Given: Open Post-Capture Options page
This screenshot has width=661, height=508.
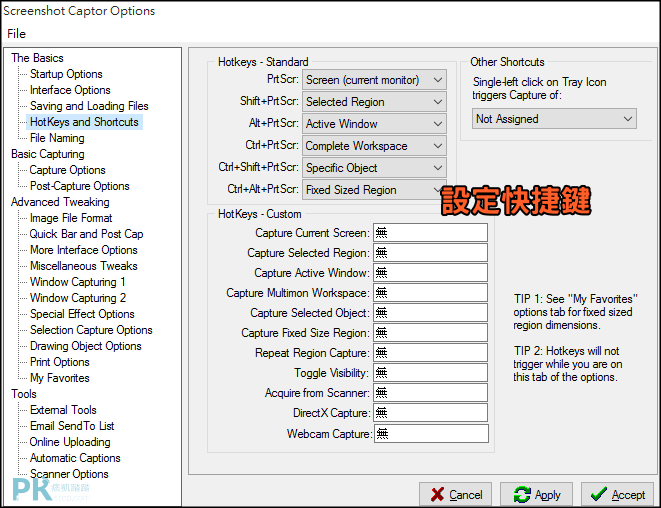Looking at the screenshot, I should 80,186.
